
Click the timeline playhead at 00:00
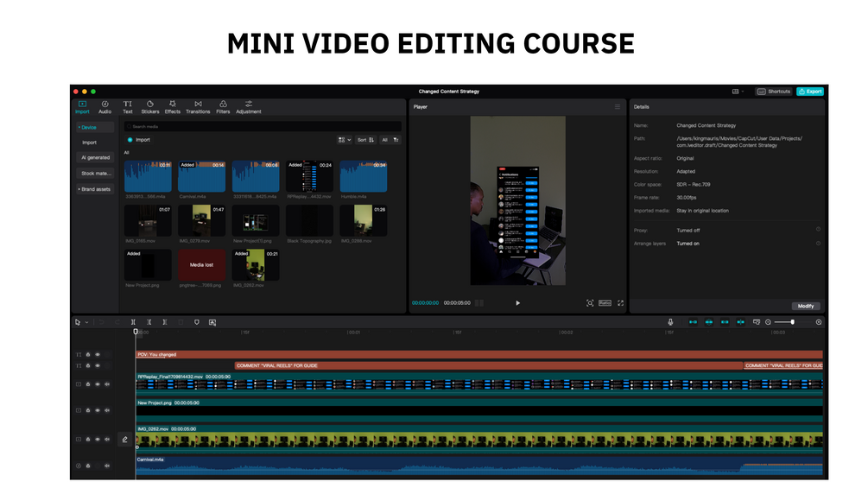pos(136,332)
